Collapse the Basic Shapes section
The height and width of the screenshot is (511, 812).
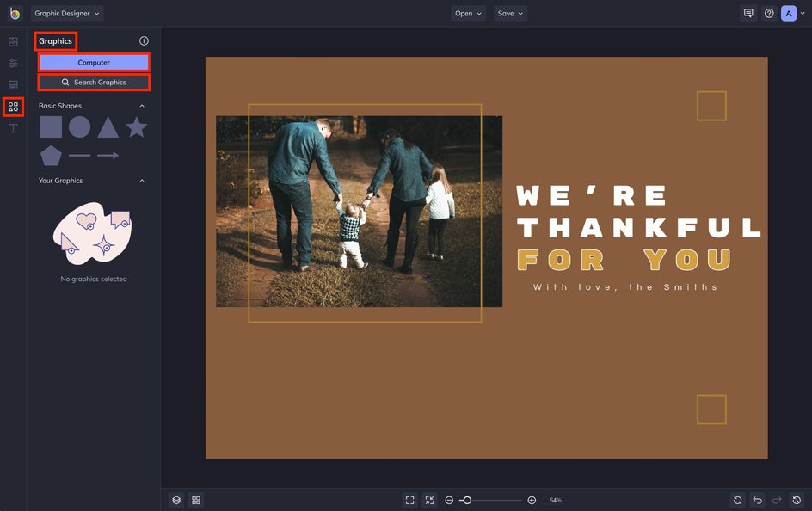coord(142,106)
